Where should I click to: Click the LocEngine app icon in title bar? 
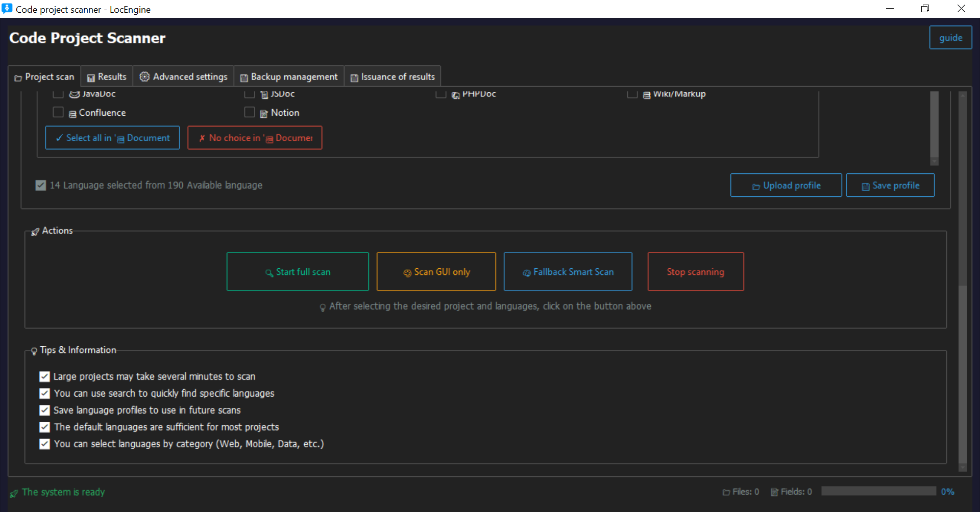7,9
